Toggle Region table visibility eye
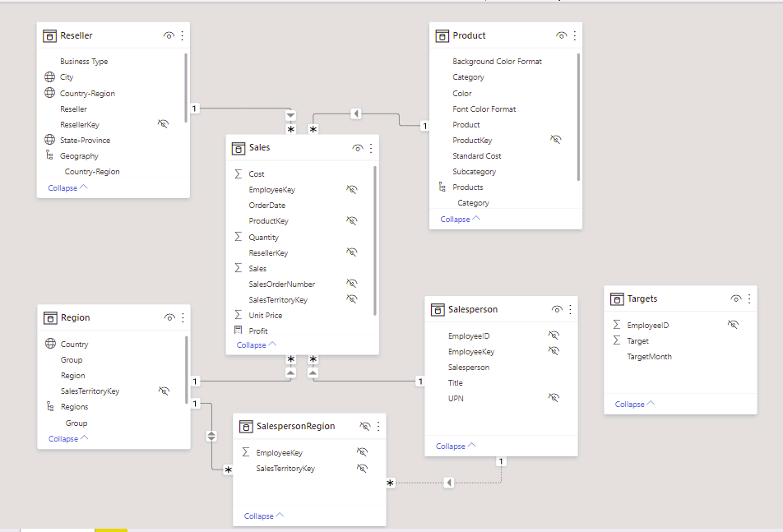Image resolution: width=783 pixels, height=532 pixels. click(169, 317)
